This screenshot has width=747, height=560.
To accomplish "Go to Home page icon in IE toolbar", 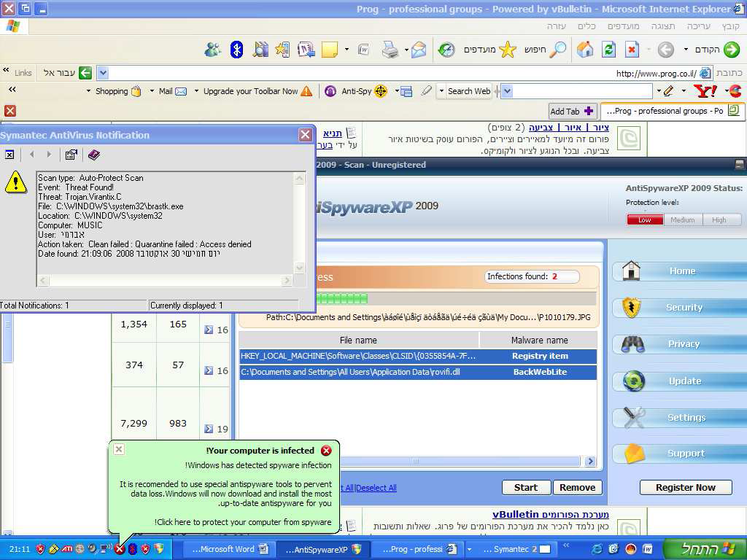I will click(x=585, y=50).
